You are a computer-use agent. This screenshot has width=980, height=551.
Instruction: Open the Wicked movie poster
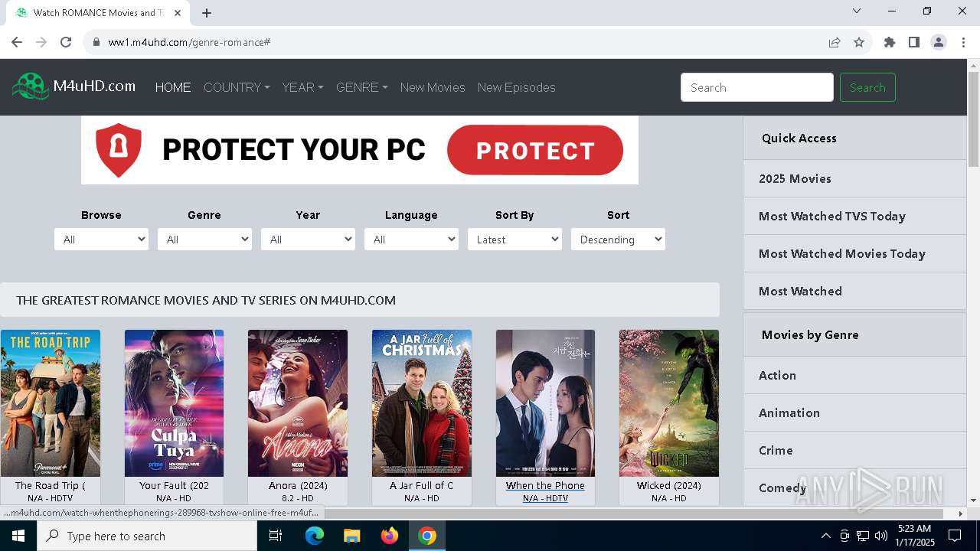[x=669, y=403]
